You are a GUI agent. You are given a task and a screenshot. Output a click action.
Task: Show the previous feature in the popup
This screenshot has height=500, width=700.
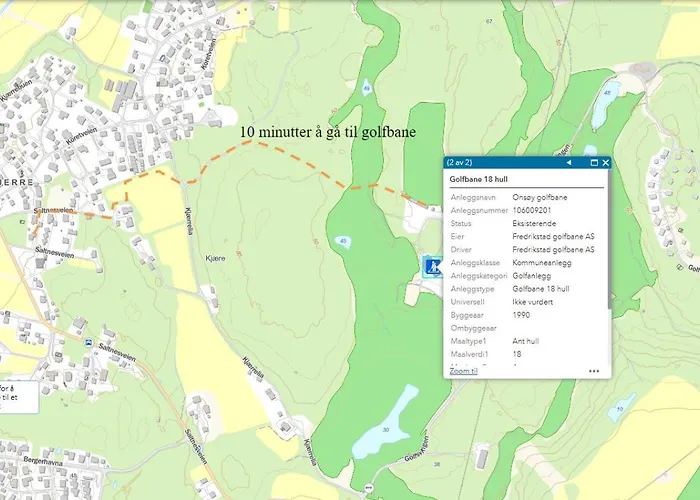coord(569,162)
